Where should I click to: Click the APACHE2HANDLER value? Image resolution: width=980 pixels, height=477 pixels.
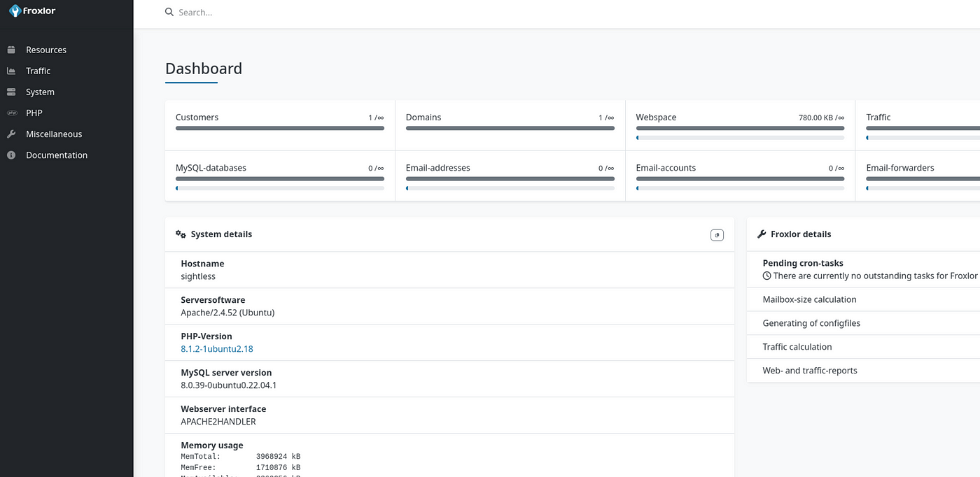point(218,422)
